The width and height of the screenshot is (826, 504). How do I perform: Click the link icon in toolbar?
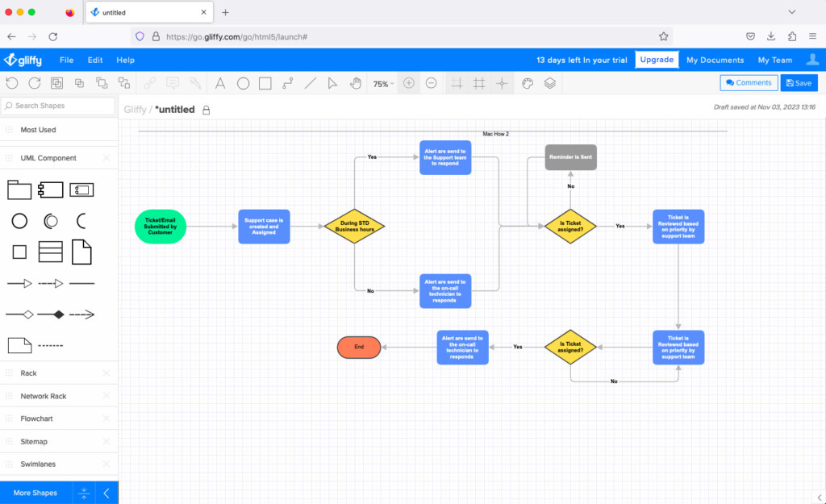(x=150, y=83)
